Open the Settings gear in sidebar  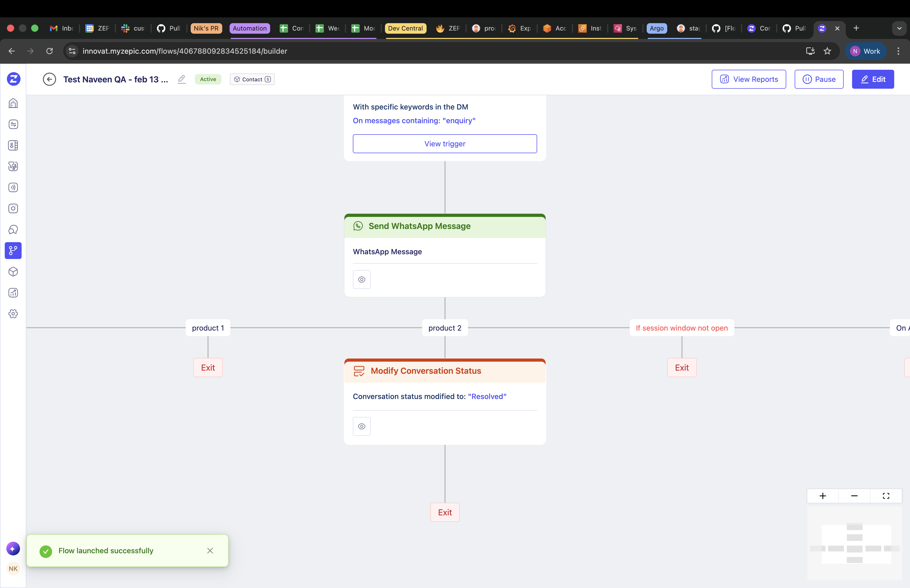point(13,314)
